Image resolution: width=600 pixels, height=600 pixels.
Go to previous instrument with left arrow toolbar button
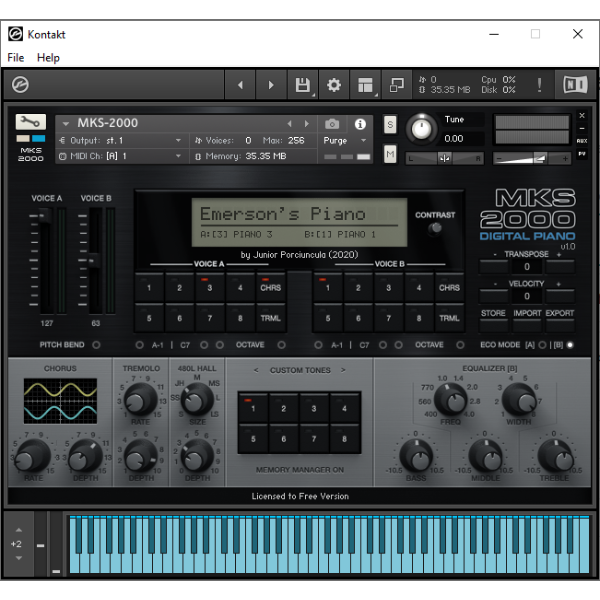[240, 85]
